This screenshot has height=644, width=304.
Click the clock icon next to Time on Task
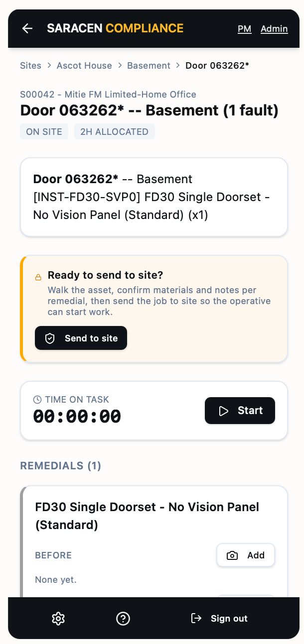tap(37, 399)
